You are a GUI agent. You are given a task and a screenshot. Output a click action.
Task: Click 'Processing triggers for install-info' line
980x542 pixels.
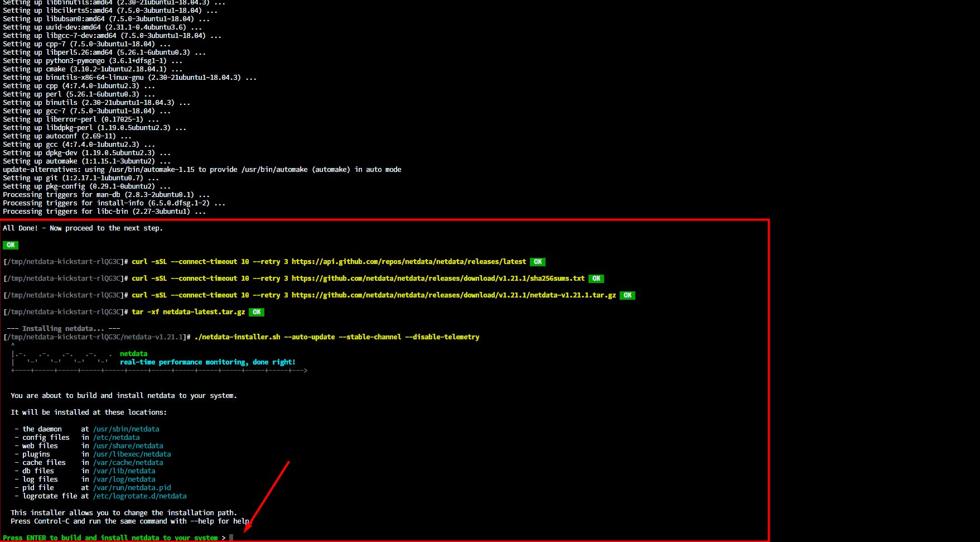click(114, 203)
